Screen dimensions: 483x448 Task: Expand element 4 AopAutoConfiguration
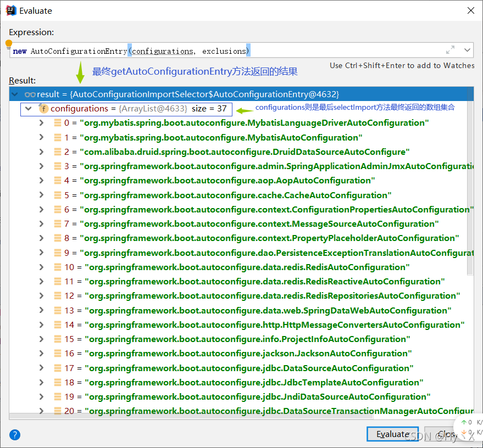41,180
